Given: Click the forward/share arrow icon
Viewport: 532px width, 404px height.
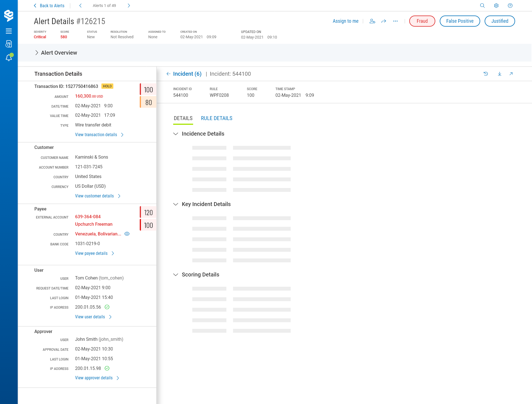Looking at the screenshot, I should [383, 21].
